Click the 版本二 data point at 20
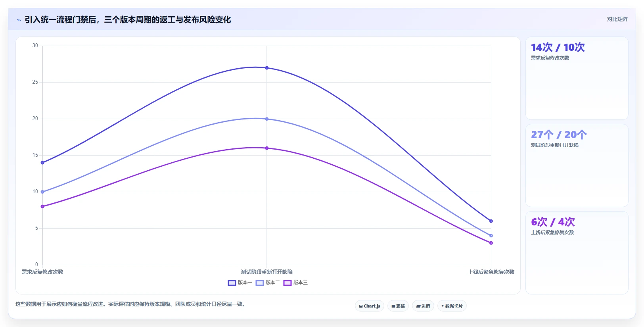 click(x=267, y=119)
